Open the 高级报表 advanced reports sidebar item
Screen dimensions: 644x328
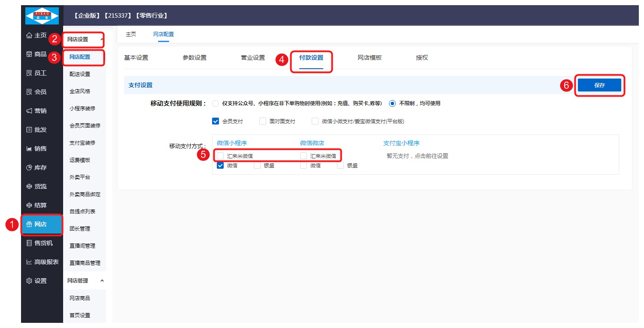point(42,262)
